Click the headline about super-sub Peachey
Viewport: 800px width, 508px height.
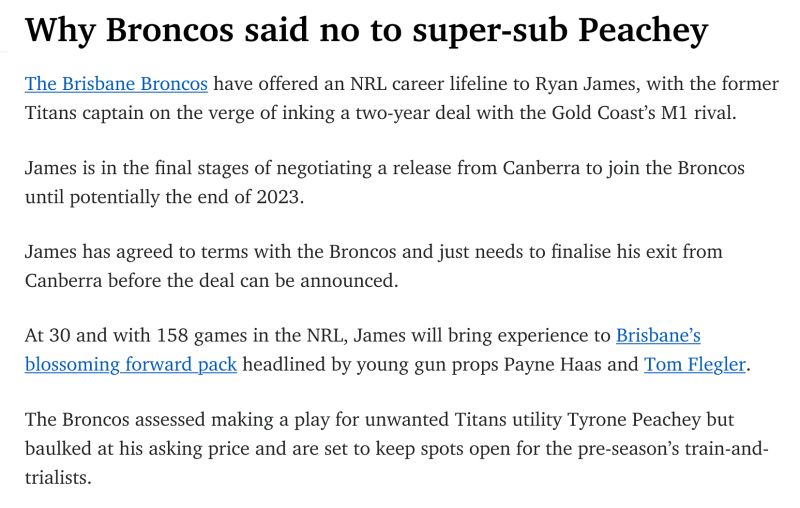pyautogui.click(x=366, y=31)
